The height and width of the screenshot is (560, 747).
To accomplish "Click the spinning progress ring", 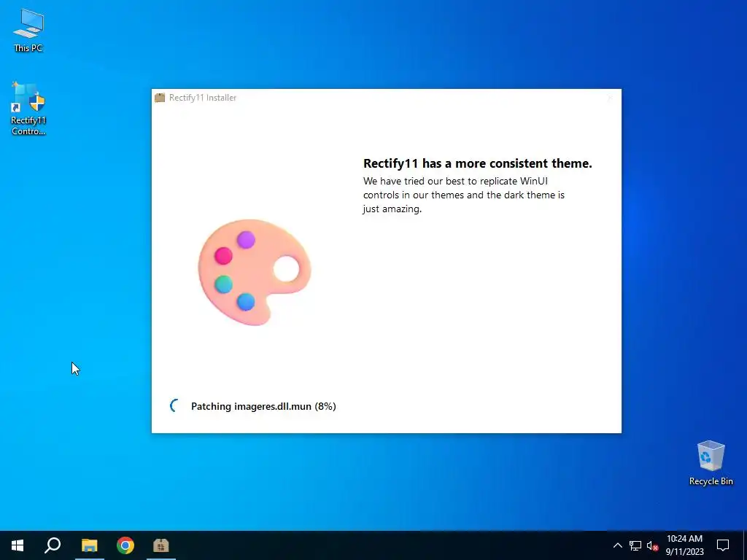I will (x=175, y=405).
